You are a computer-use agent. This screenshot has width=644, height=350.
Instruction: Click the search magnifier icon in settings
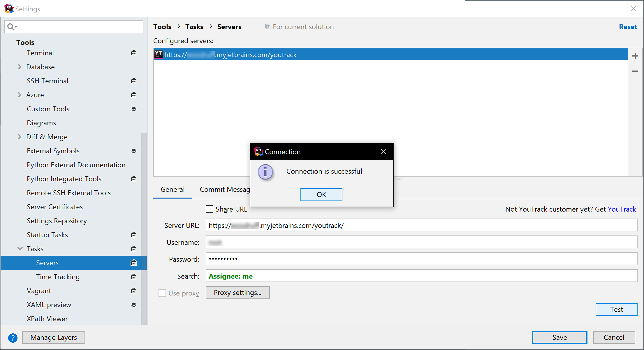point(10,27)
